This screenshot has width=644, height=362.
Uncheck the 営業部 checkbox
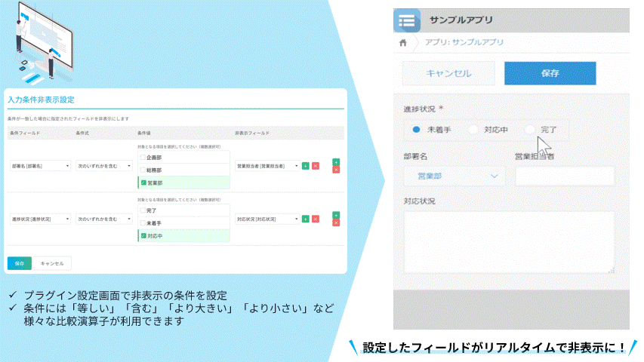click(x=143, y=183)
